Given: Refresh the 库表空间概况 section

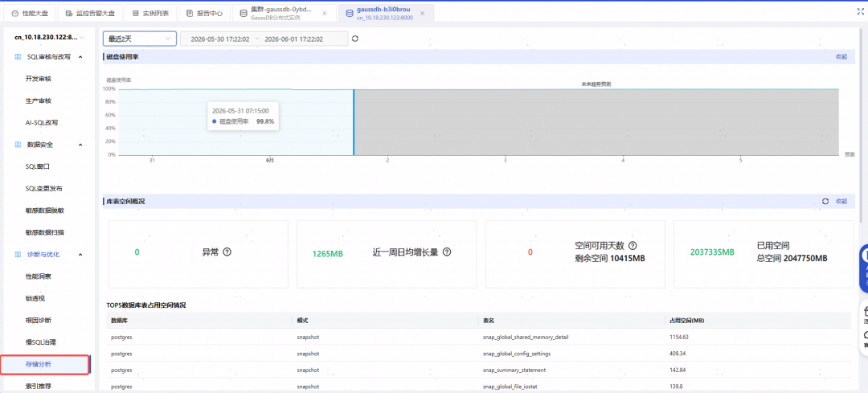Looking at the screenshot, I should click(x=825, y=202).
